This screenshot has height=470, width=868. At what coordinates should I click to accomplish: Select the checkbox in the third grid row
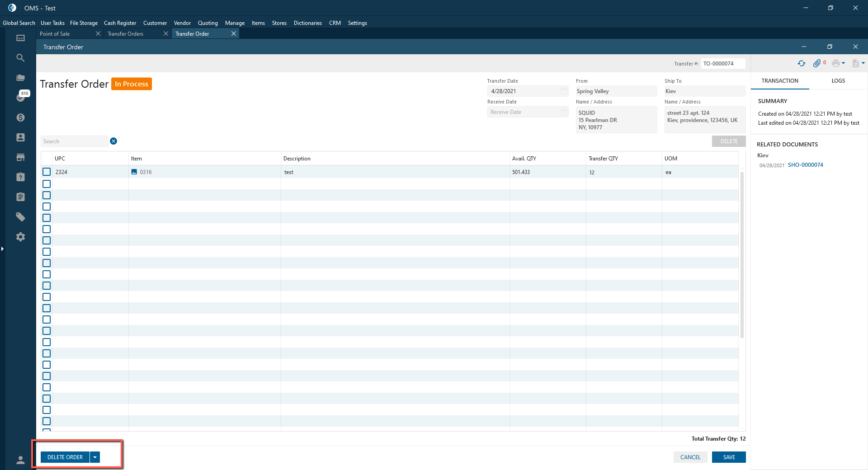47,195
